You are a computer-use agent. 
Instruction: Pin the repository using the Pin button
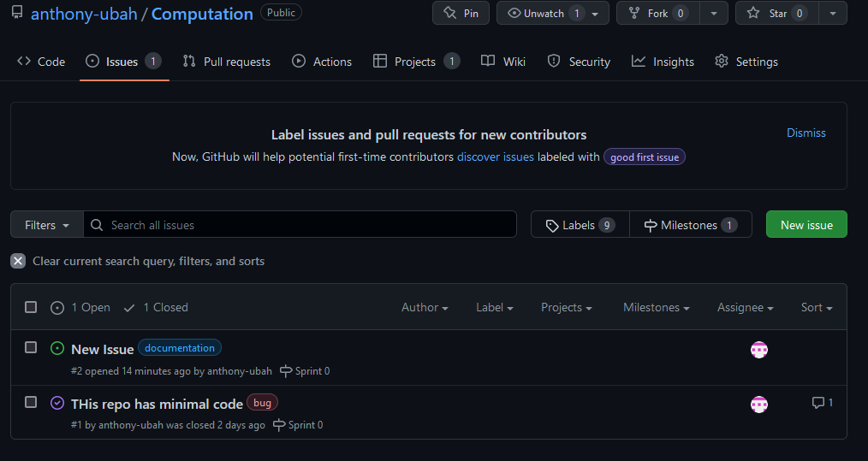pyautogui.click(x=461, y=13)
